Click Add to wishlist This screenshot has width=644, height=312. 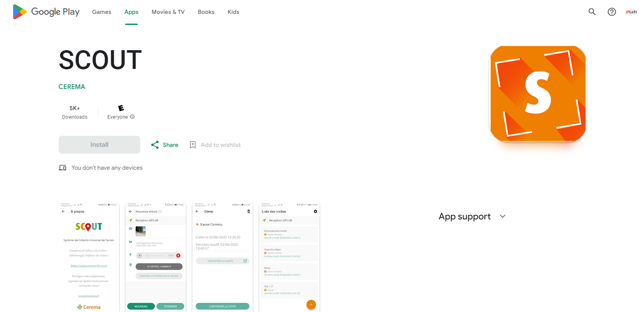coord(221,145)
